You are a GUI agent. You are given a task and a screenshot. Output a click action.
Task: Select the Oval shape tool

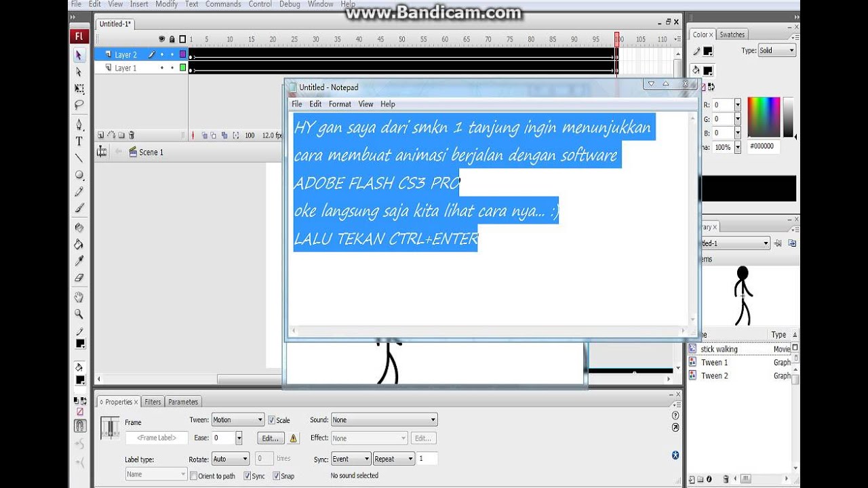tap(79, 175)
